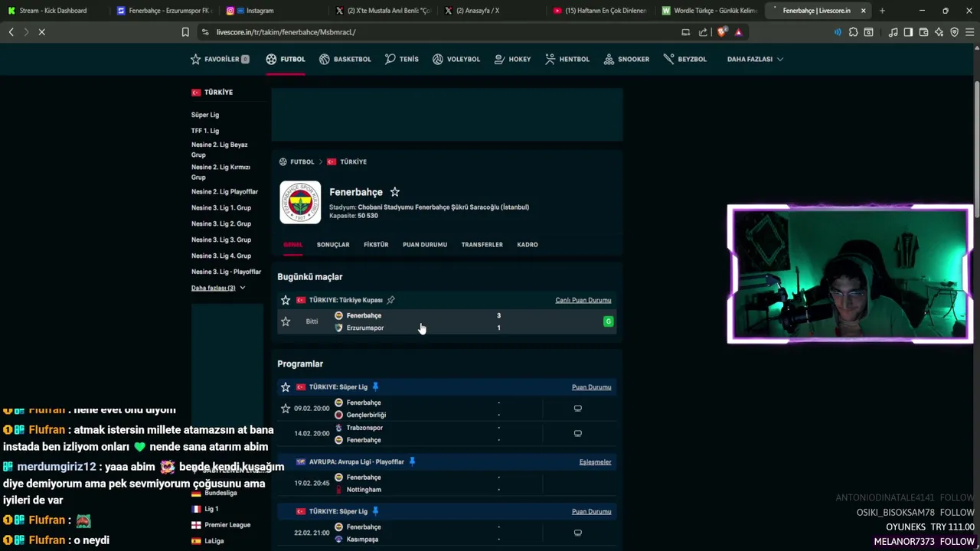Unpin the Avrupa Ligi Playofflar pin
Screen dimensions: 980x551
(412, 461)
